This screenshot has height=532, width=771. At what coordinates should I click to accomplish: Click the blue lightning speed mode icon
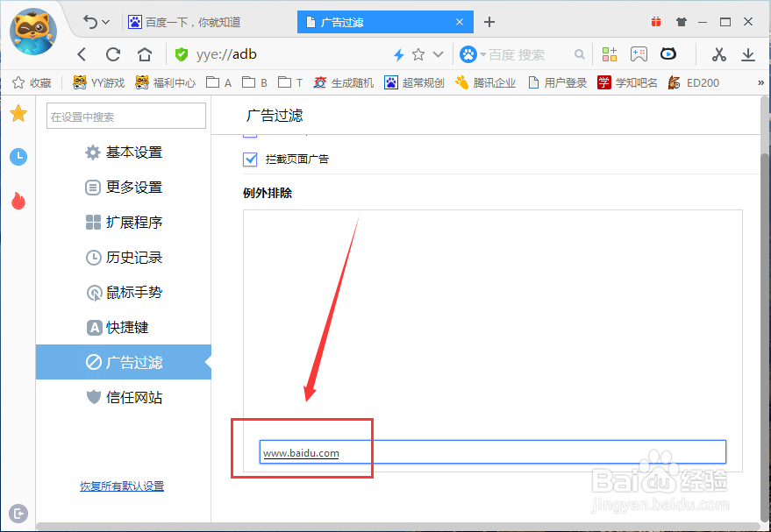point(399,54)
